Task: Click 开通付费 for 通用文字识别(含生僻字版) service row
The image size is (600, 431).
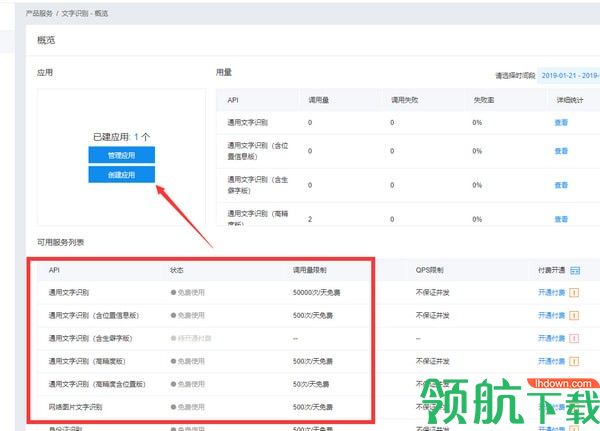Action: click(551, 338)
